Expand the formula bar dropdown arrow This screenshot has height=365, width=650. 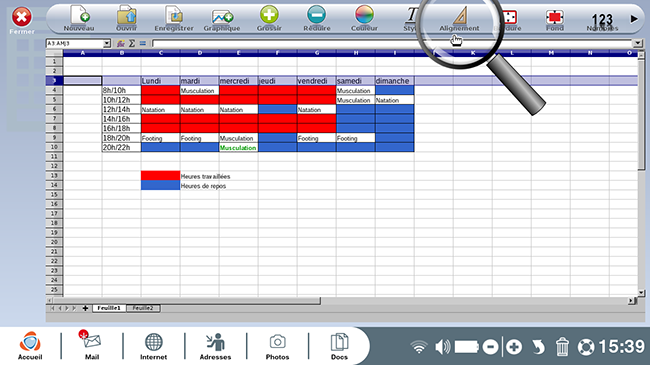pyautogui.click(x=638, y=43)
